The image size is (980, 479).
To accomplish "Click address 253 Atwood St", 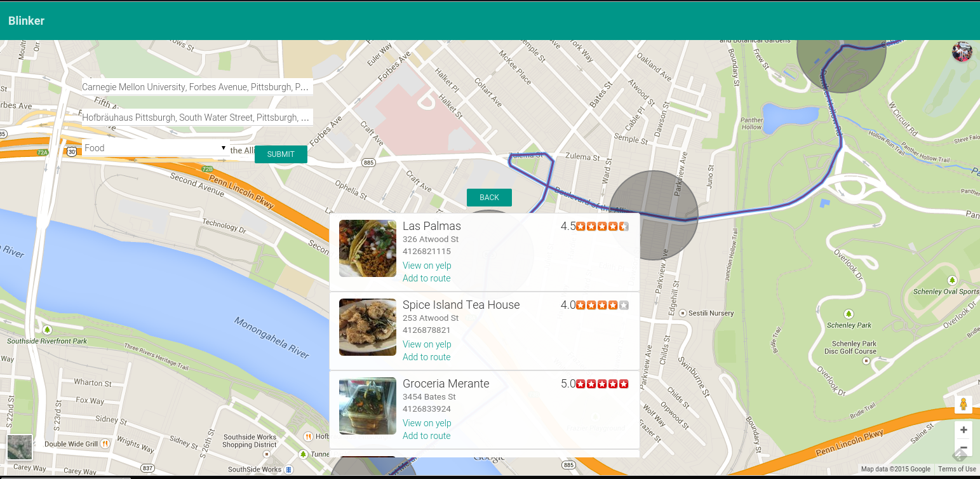I will (x=431, y=318).
